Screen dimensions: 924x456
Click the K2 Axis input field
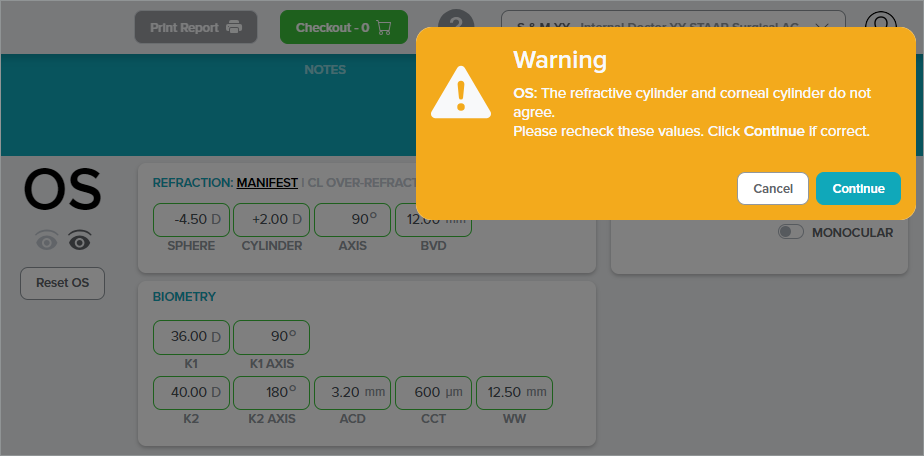point(271,393)
